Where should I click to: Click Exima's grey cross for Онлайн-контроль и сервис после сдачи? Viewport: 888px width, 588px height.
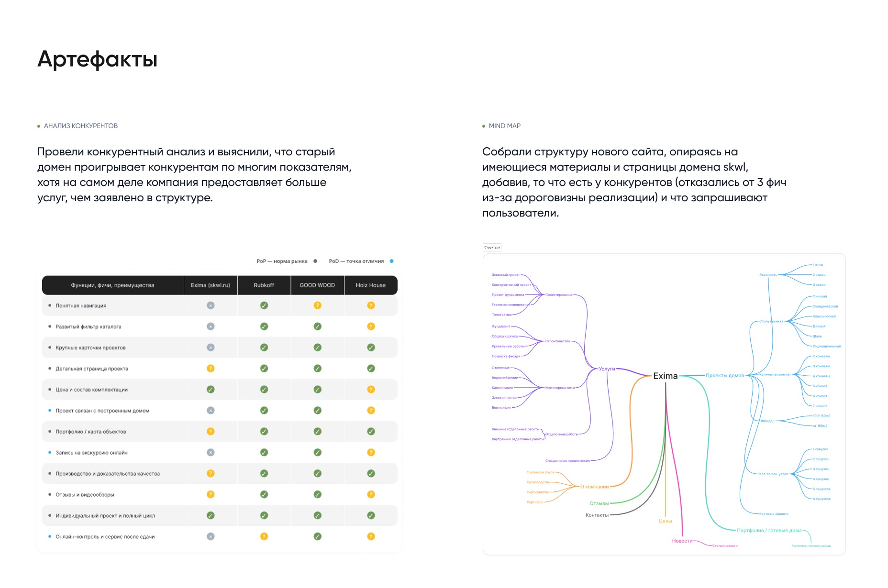click(x=211, y=537)
